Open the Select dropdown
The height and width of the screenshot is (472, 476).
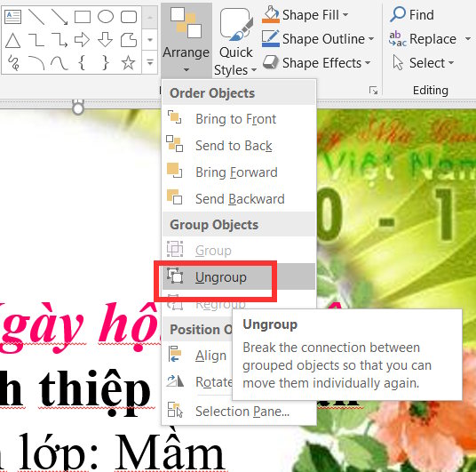click(x=424, y=63)
